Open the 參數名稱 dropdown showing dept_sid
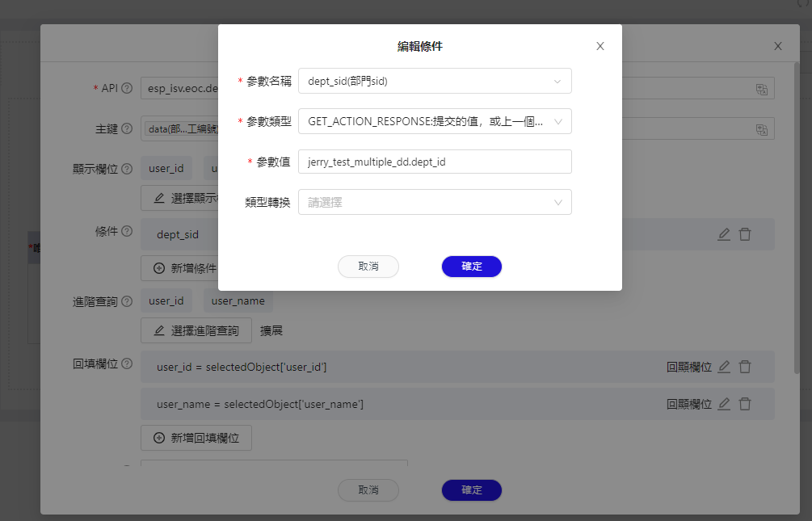This screenshot has height=521, width=812. tap(435, 82)
